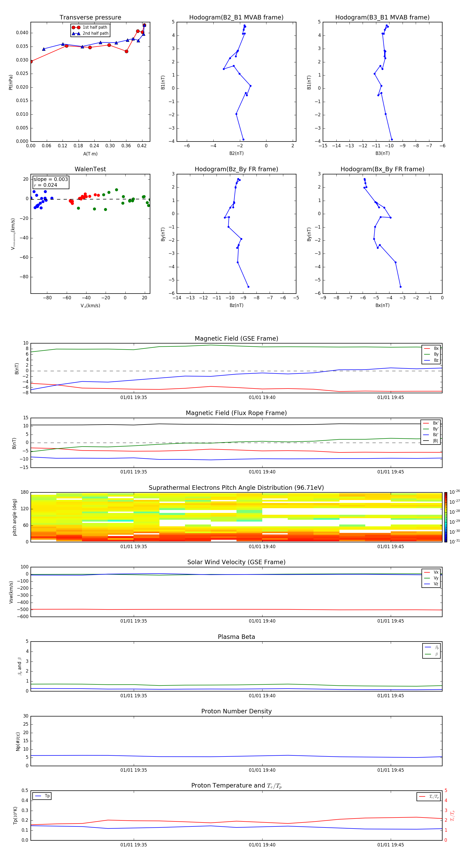This screenshot has height=868, width=473.
Task: Click the 10^-26 colorbar label
Action: coord(455,492)
